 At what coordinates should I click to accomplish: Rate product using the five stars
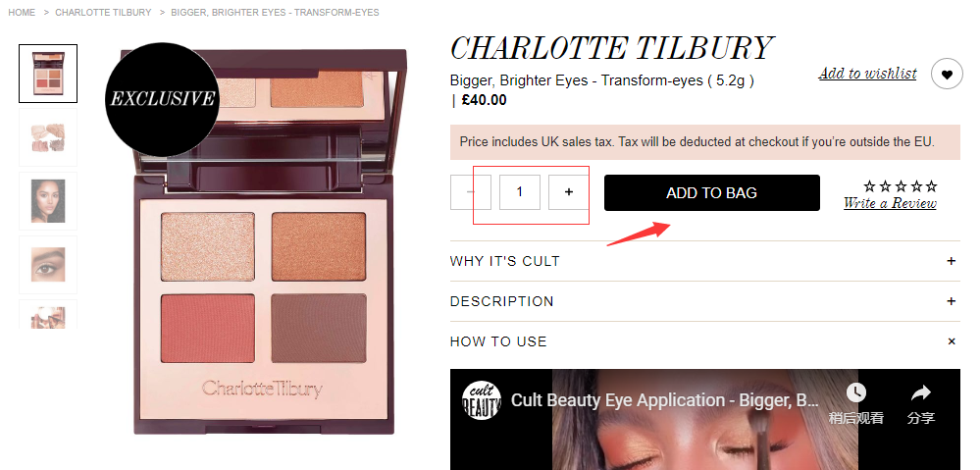900,185
